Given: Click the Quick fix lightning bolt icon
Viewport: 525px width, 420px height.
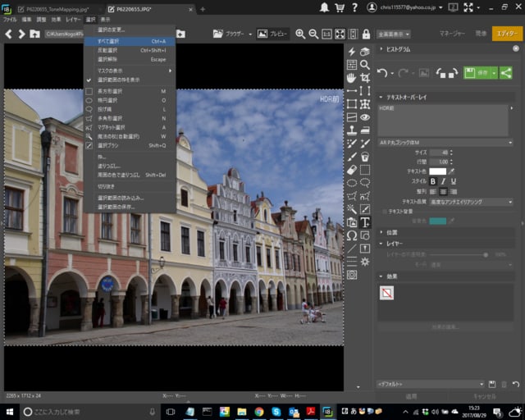Looking at the screenshot, I should (x=351, y=51).
